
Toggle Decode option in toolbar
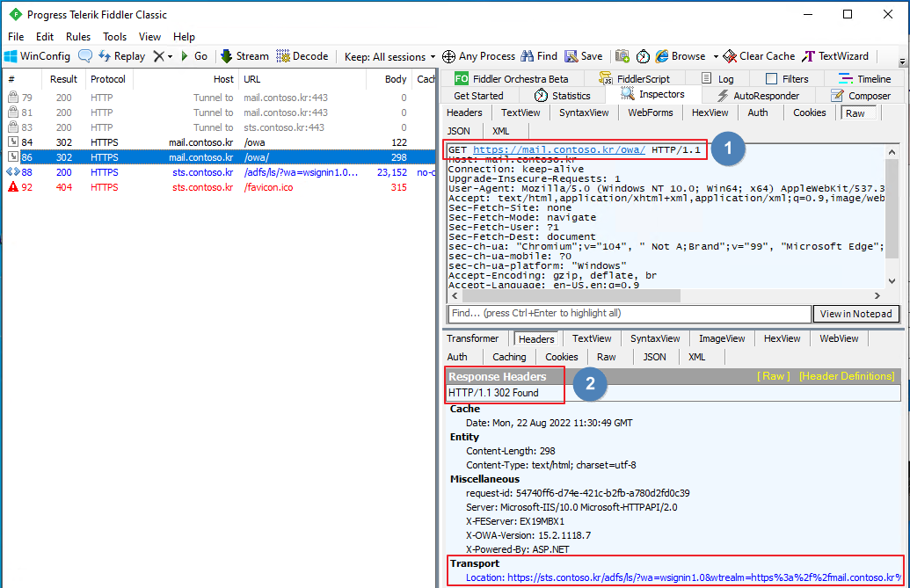coord(302,56)
